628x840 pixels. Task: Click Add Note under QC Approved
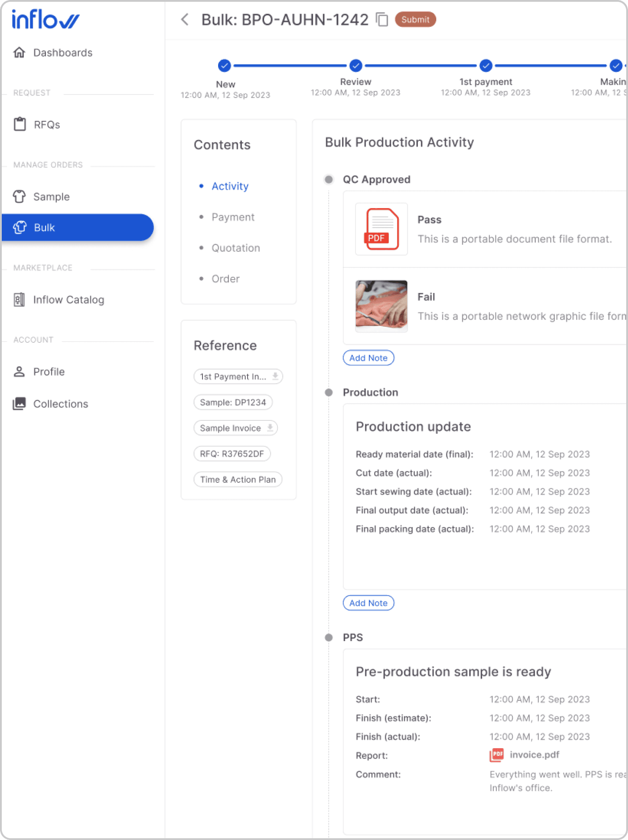[368, 358]
